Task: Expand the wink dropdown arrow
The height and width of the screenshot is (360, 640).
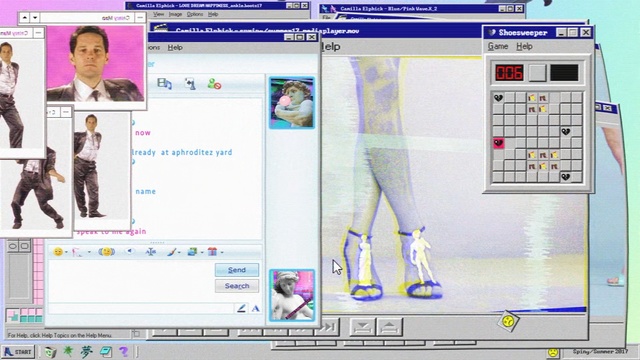Action: click(89, 252)
